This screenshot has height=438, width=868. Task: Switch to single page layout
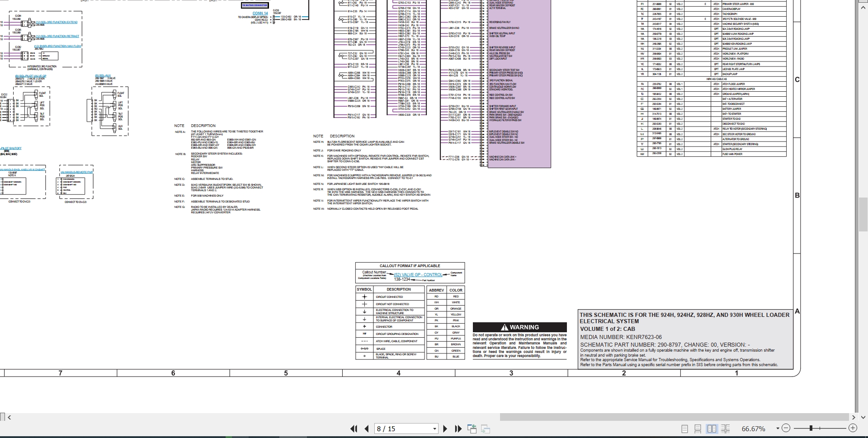click(684, 429)
